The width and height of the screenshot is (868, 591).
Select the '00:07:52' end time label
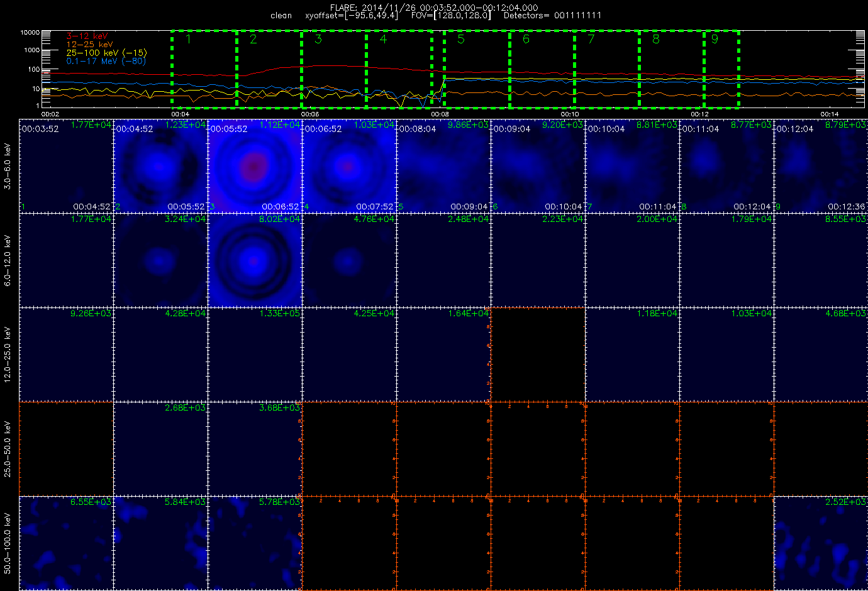pos(375,207)
